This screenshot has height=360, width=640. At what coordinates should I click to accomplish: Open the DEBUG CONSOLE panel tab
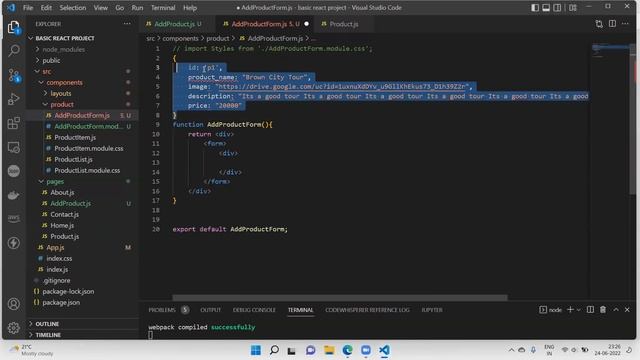[254, 310]
